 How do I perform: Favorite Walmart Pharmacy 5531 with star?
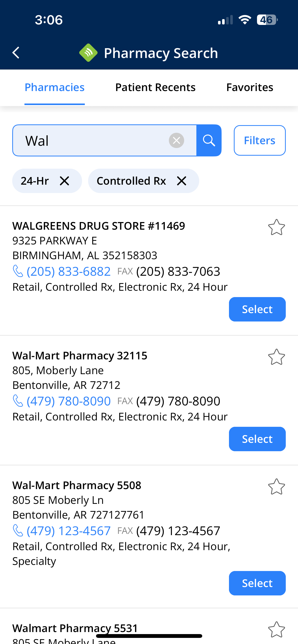click(x=276, y=630)
